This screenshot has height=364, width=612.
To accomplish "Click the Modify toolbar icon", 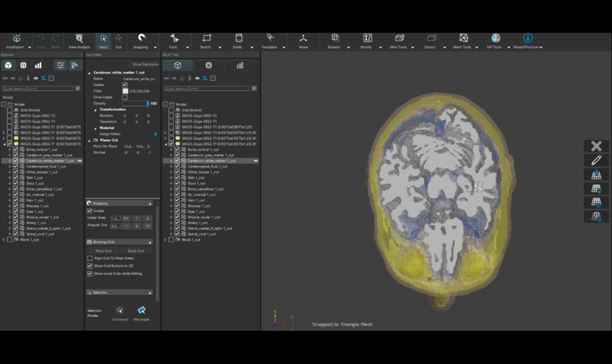I will (x=367, y=38).
